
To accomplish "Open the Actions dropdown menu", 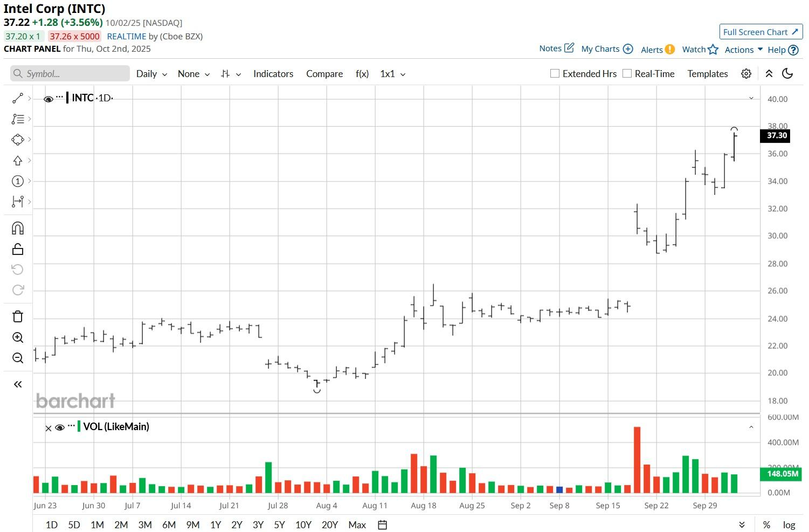I will click(x=744, y=50).
